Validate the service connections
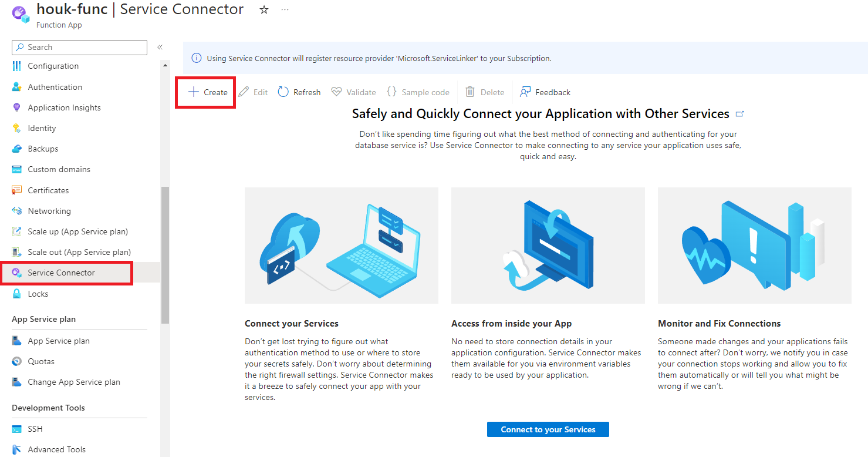 [x=353, y=92]
